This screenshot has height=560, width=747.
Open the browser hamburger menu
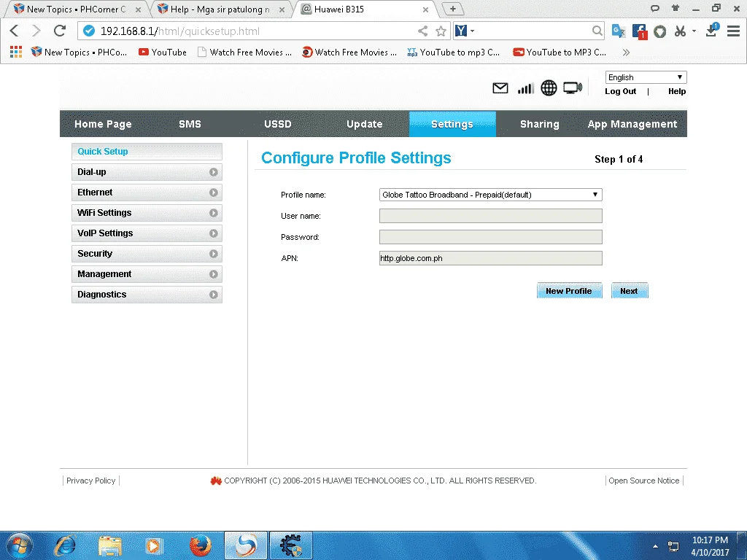734,31
